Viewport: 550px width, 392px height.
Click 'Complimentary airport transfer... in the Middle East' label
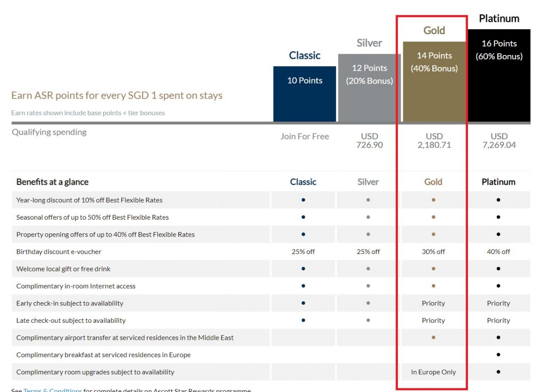(125, 337)
